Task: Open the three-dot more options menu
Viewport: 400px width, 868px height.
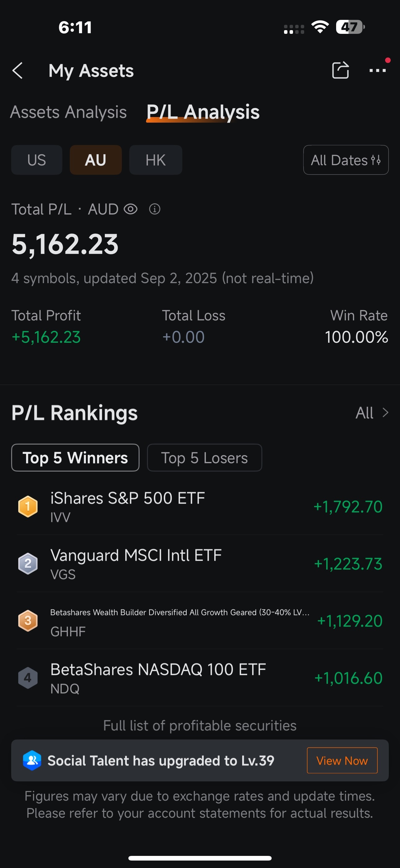Action: [x=377, y=70]
